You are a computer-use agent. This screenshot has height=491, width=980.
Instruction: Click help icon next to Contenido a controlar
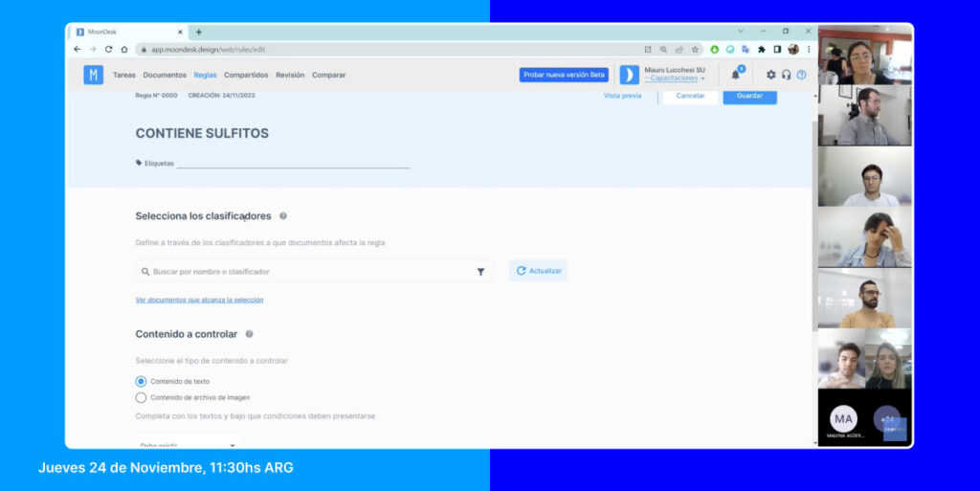(249, 334)
